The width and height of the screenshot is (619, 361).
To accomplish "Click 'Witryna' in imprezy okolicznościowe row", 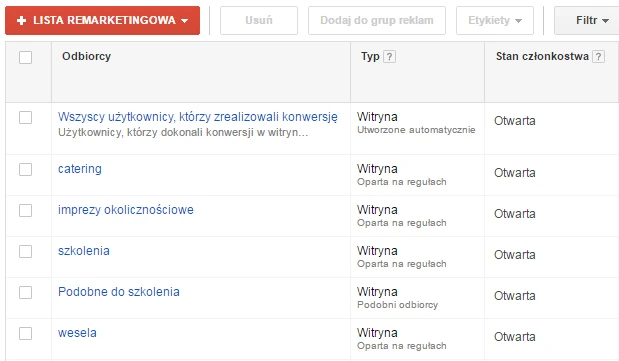I will pos(377,210).
